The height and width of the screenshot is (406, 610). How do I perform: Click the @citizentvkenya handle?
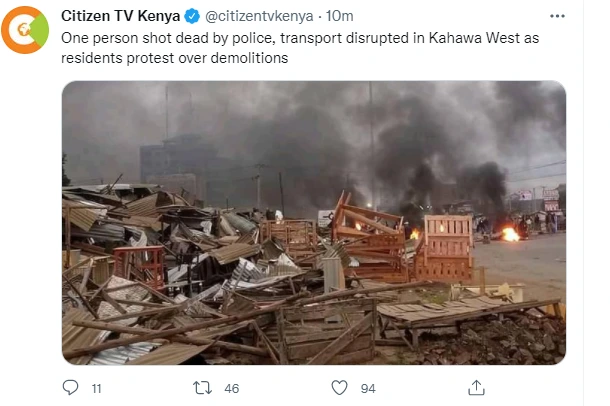(259, 16)
